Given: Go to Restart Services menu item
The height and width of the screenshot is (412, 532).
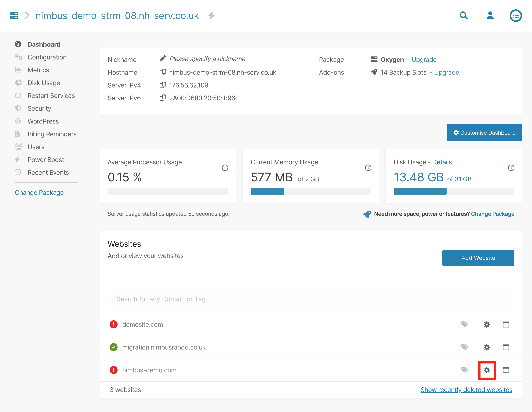Looking at the screenshot, I should click(51, 95).
